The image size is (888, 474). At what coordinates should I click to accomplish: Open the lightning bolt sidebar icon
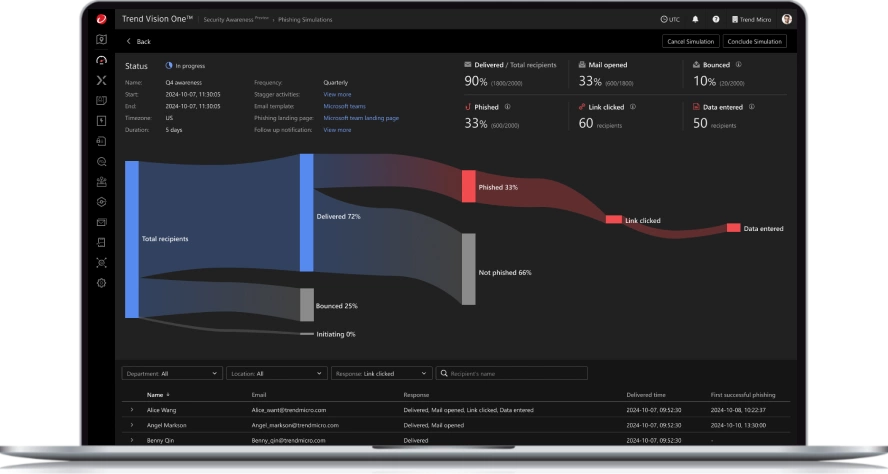[101, 121]
